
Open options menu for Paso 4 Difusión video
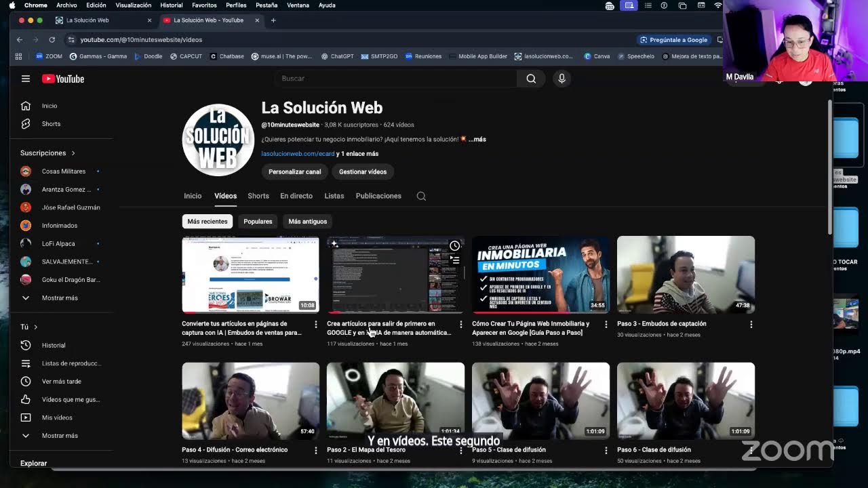(x=315, y=450)
